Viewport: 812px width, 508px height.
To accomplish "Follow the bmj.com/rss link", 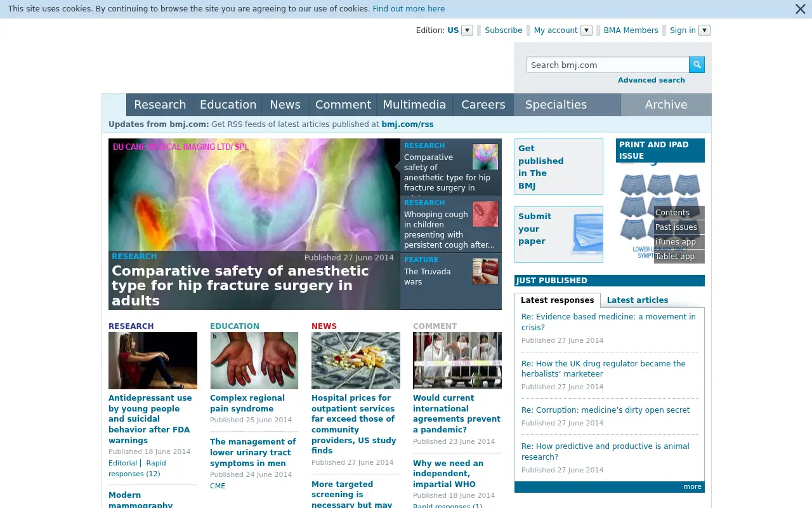I will point(407,124).
